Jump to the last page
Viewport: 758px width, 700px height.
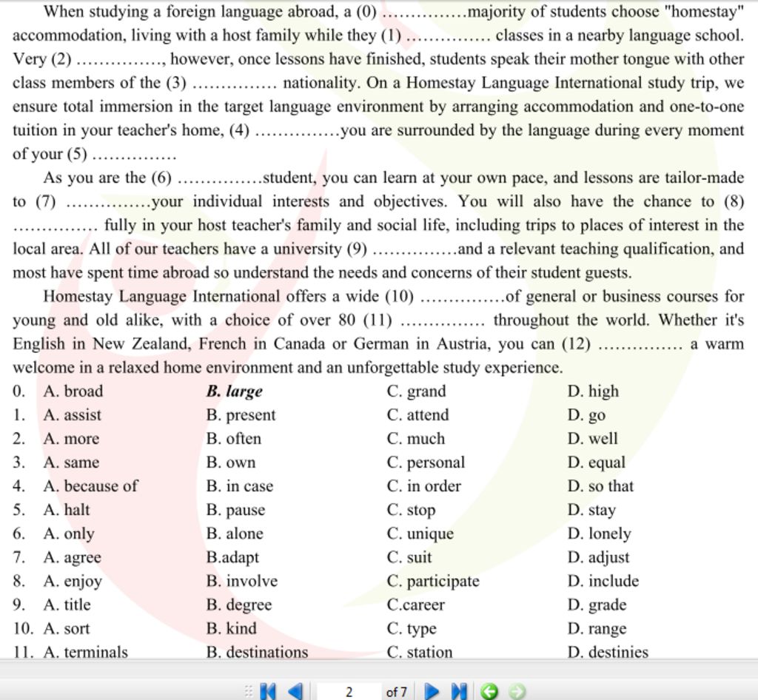[459, 692]
